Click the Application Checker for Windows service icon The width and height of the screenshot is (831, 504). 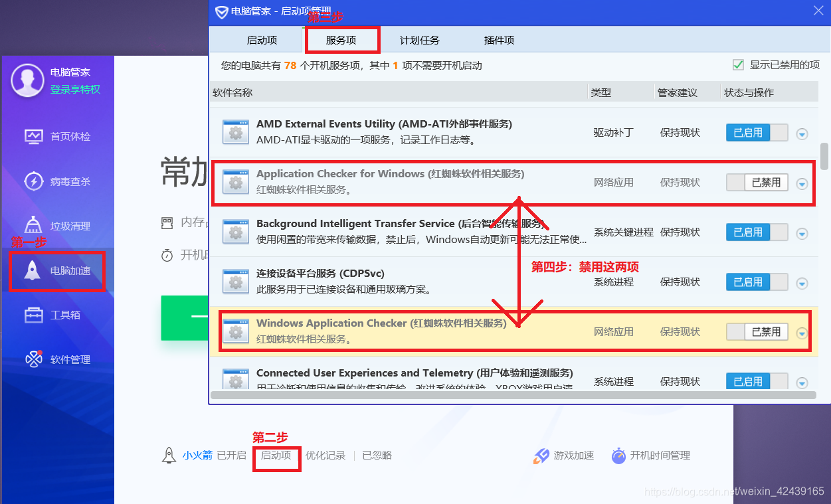coord(235,182)
